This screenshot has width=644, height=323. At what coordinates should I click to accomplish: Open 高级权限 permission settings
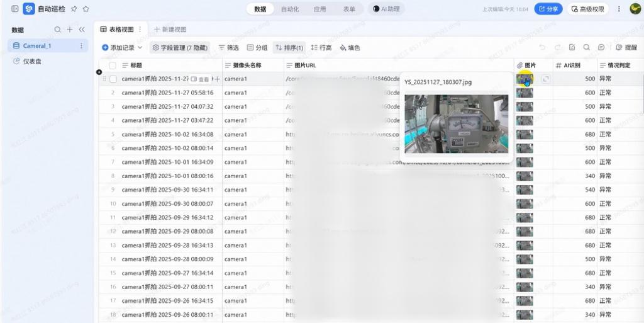(x=588, y=9)
